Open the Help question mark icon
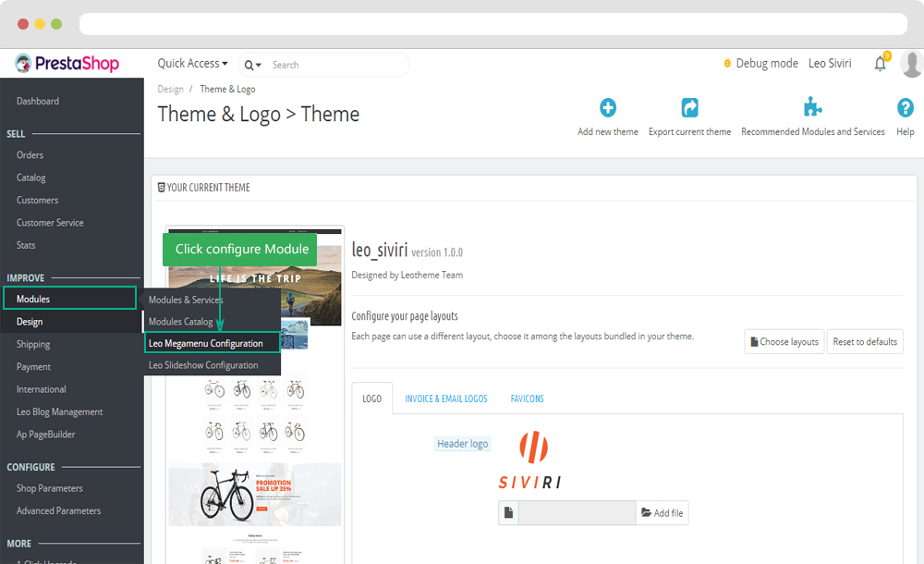924x564 pixels. [906, 108]
